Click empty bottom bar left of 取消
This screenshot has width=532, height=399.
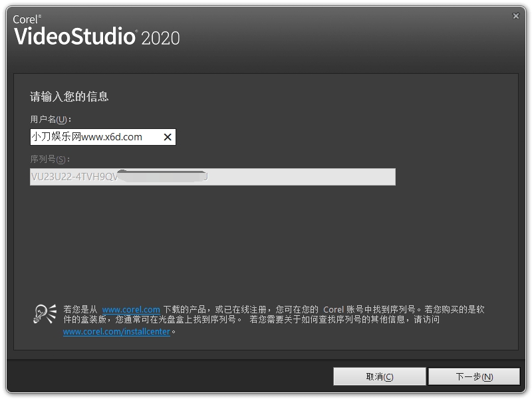pos(166,376)
